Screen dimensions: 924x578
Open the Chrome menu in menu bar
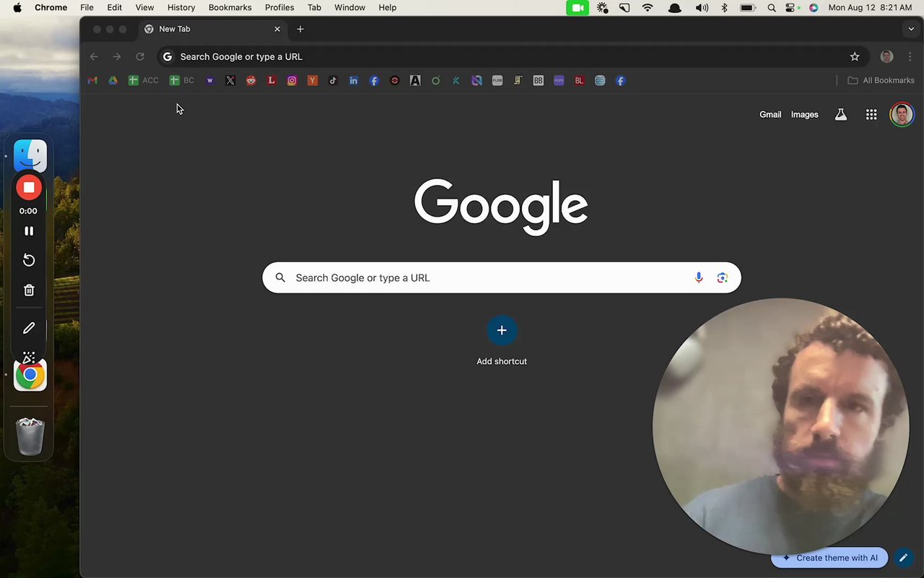tap(51, 7)
